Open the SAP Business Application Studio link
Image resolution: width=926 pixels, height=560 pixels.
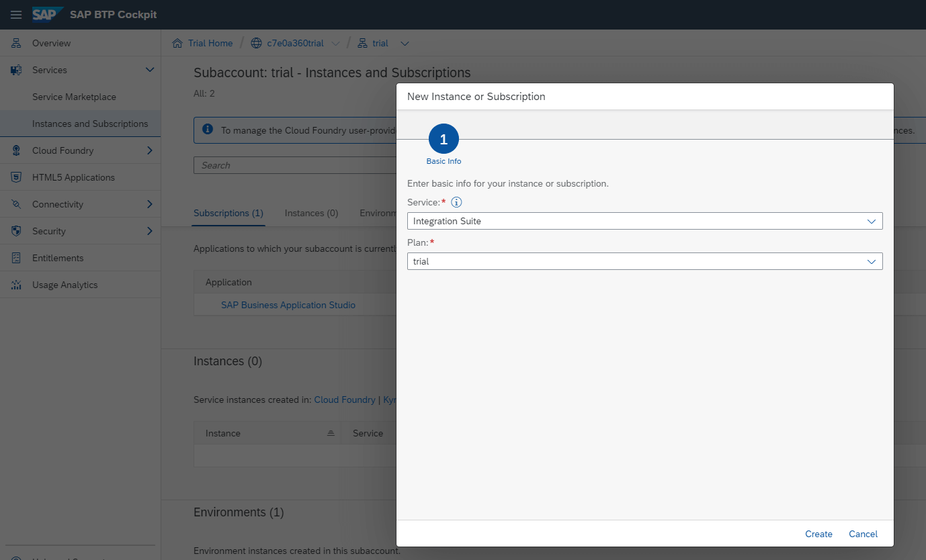click(288, 305)
